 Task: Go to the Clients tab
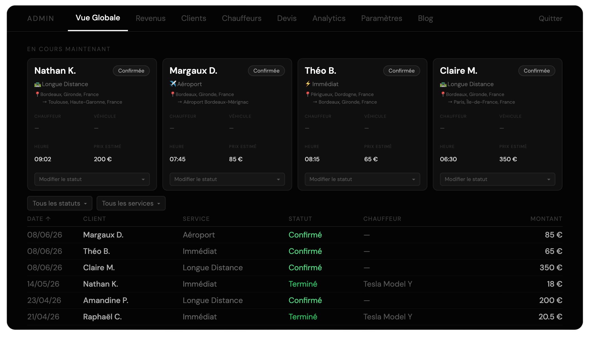194,18
